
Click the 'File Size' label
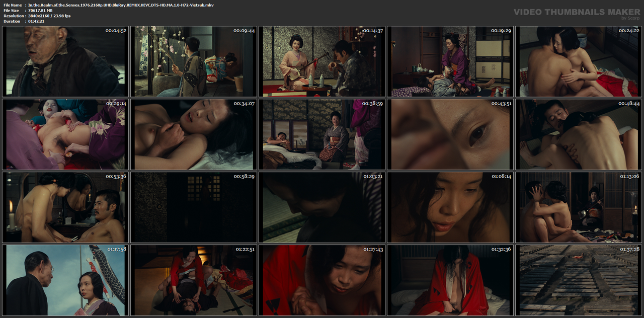click(x=11, y=10)
